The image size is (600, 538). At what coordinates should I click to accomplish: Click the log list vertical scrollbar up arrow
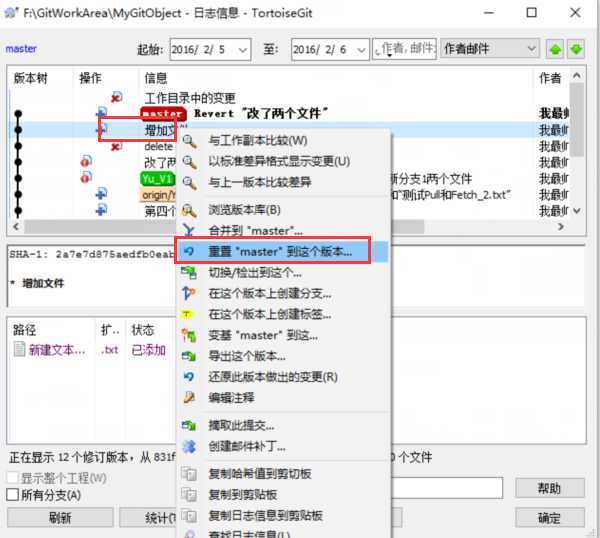(x=577, y=76)
